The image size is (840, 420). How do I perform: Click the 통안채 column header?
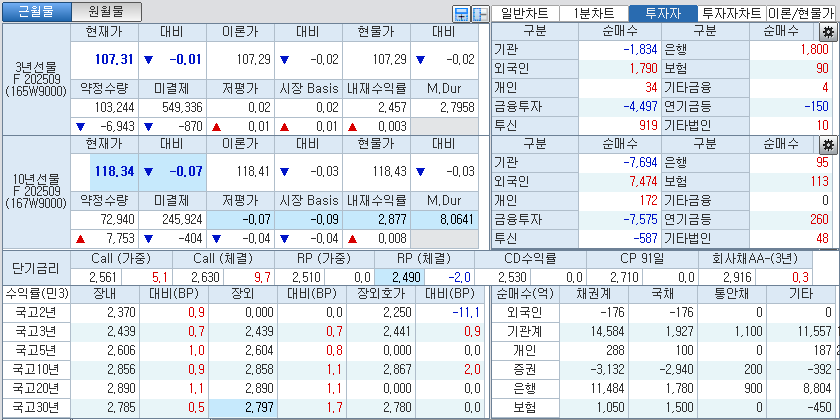click(x=732, y=294)
